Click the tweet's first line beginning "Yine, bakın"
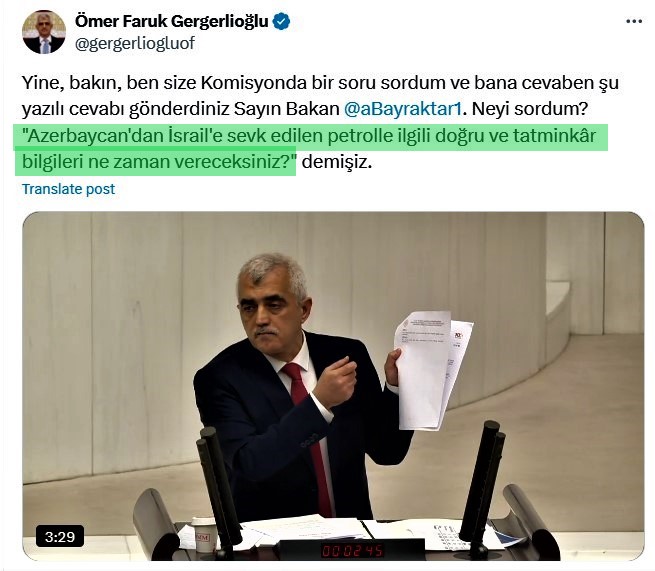Viewport: 655px width, 571px height. (x=320, y=83)
